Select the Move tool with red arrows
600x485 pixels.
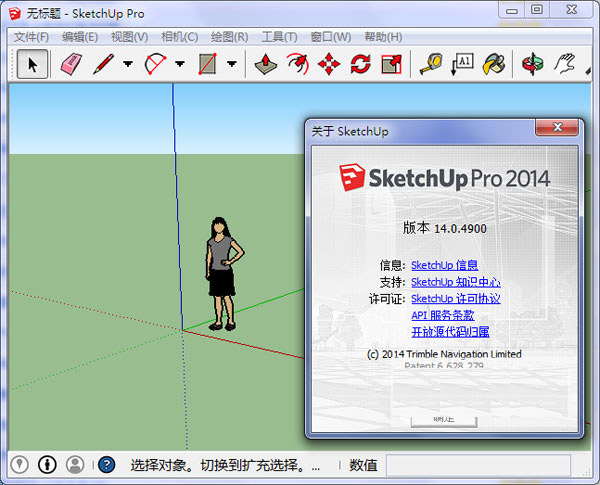(328, 64)
